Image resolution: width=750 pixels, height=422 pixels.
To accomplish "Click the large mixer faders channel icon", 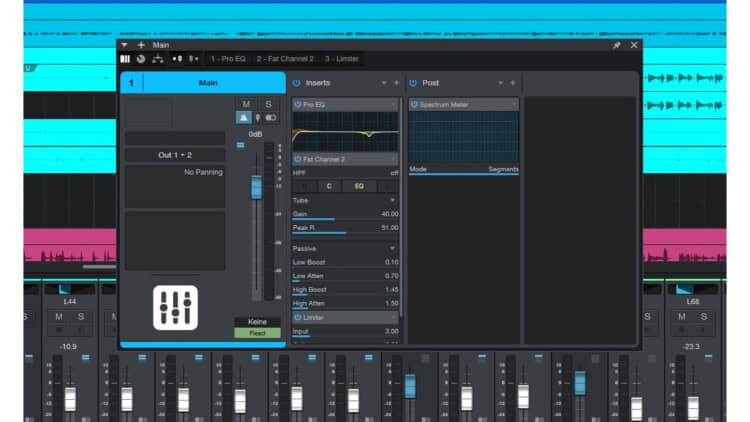I will pyautogui.click(x=176, y=308).
